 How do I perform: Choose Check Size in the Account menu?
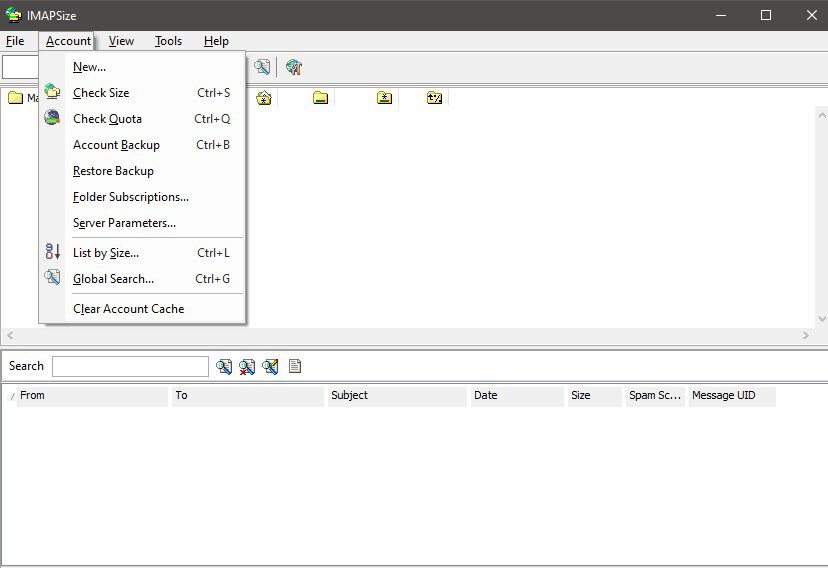pos(101,93)
